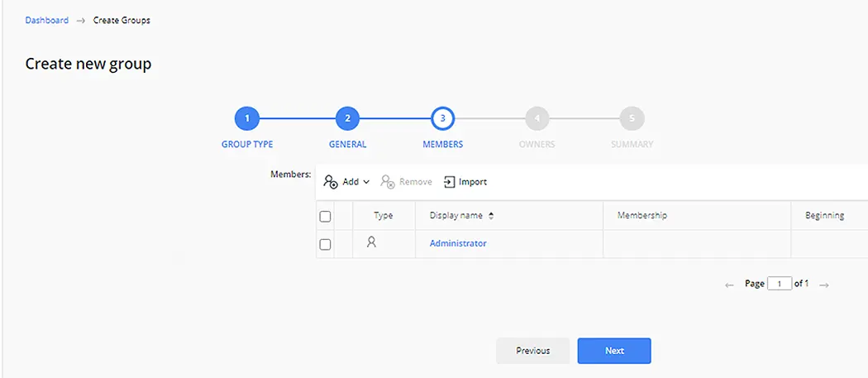Click the Import label text
Screen dimensions: 868x378
tap(473, 182)
